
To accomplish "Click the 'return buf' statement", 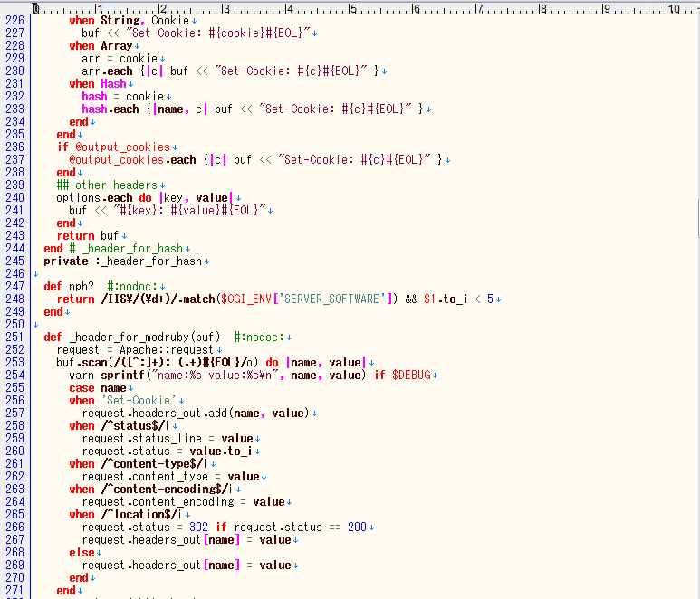I will [x=88, y=235].
